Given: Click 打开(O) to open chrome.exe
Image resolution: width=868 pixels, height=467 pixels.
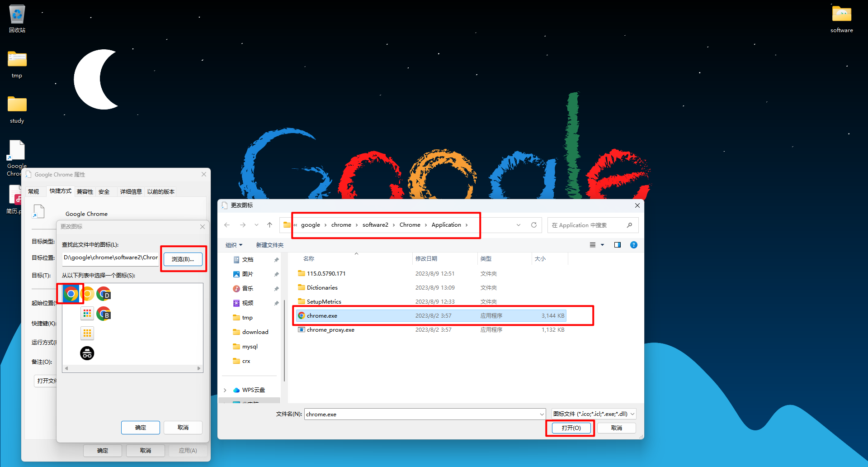Looking at the screenshot, I should click(x=571, y=428).
